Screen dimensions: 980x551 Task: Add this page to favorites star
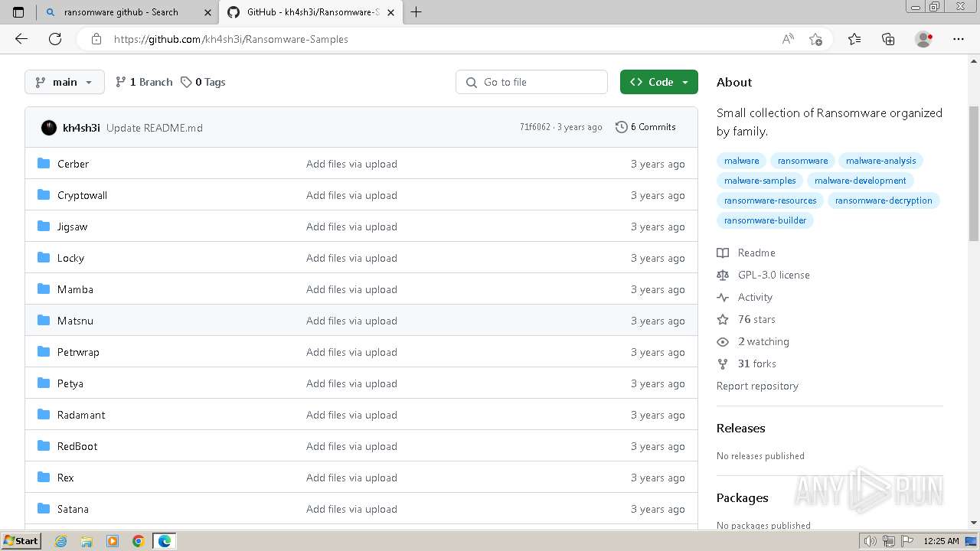(x=815, y=39)
